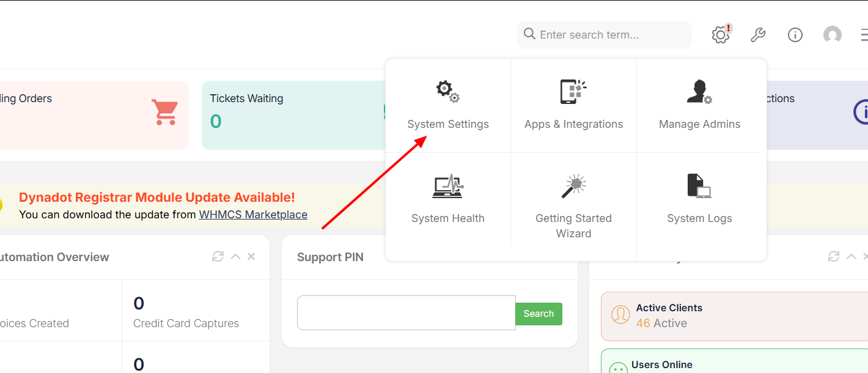The height and width of the screenshot is (373, 868).
Task: Collapse the Automation Overview panel
Action: tap(235, 257)
